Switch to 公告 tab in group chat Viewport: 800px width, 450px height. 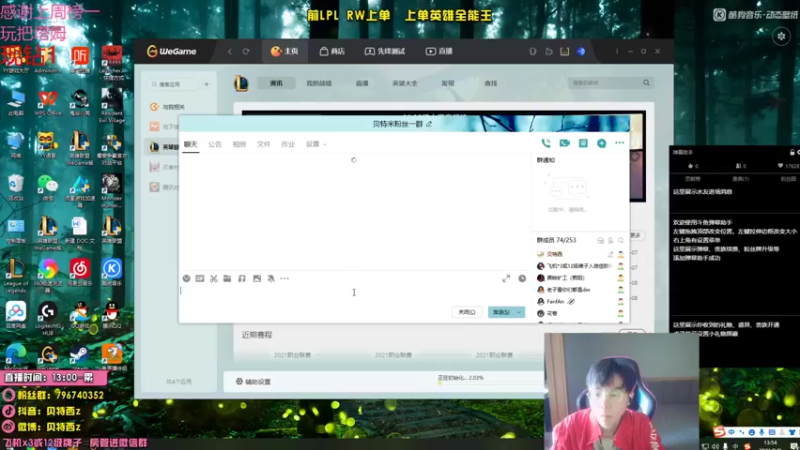coord(215,144)
